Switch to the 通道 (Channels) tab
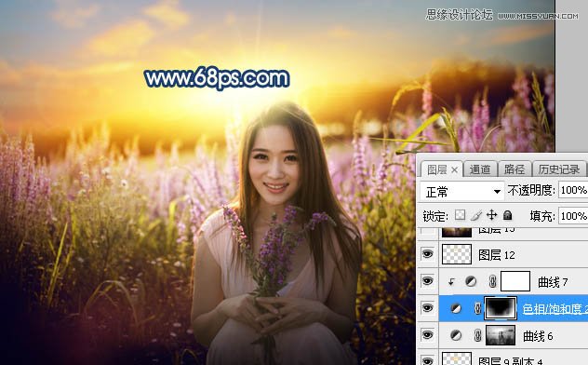 pyautogui.click(x=480, y=169)
